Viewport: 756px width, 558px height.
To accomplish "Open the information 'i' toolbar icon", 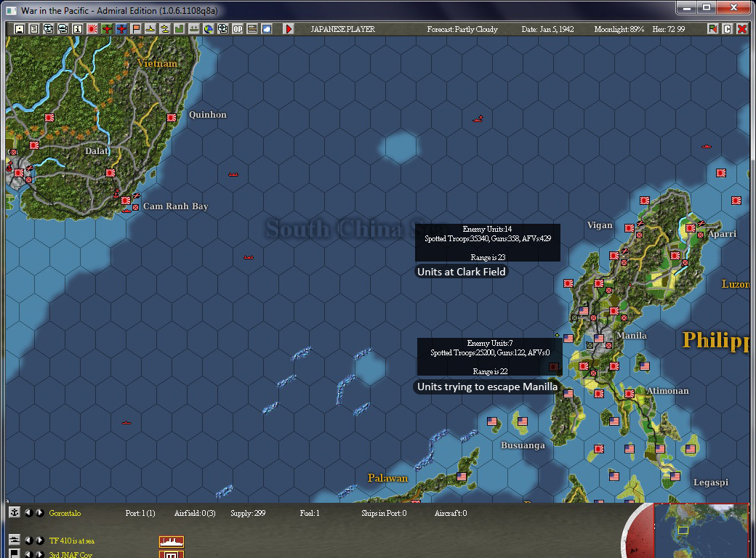I will click(x=77, y=29).
